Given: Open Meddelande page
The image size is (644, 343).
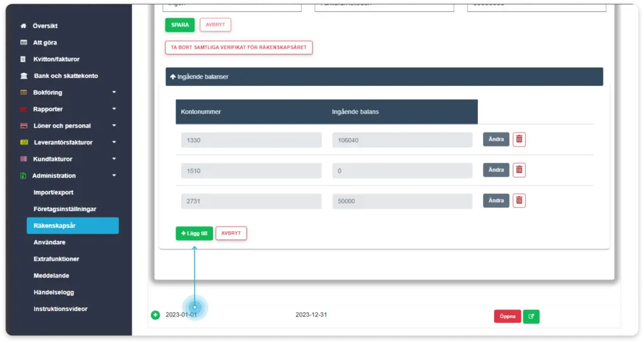Looking at the screenshot, I should tap(52, 276).
